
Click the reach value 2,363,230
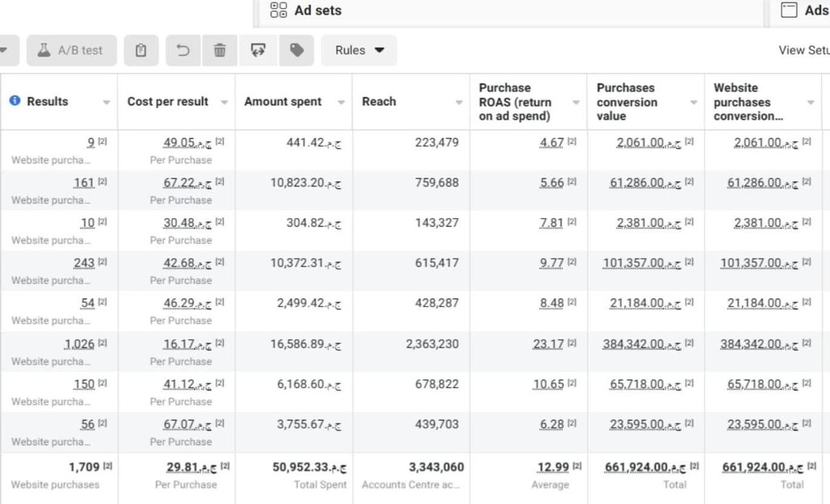[x=433, y=344]
